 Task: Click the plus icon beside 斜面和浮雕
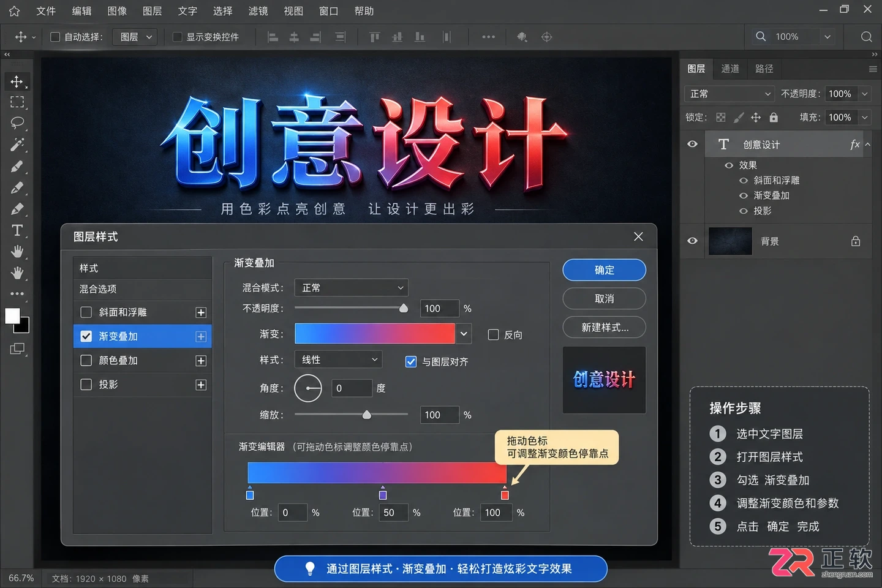pyautogui.click(x=200, y=312)
